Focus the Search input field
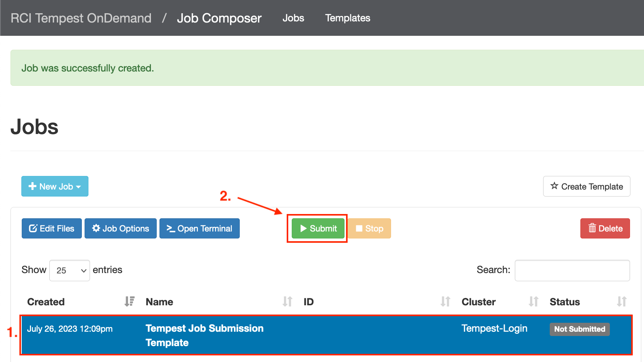 click(572, 270)
